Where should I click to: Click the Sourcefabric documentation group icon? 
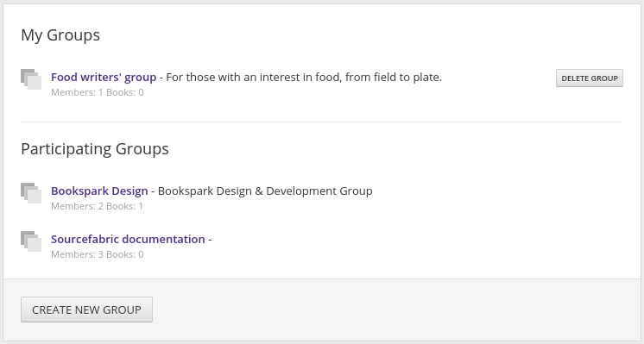pos(31,241)
